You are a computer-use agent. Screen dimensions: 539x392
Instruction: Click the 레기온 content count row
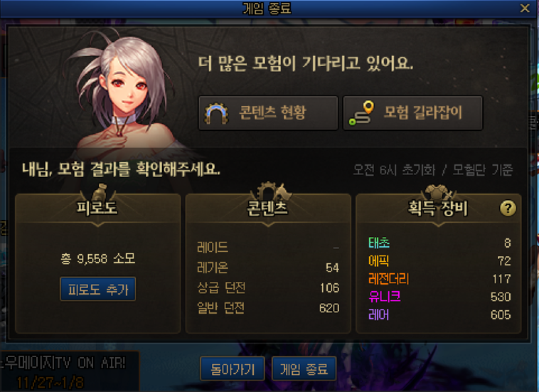click(x=268, y=267)
